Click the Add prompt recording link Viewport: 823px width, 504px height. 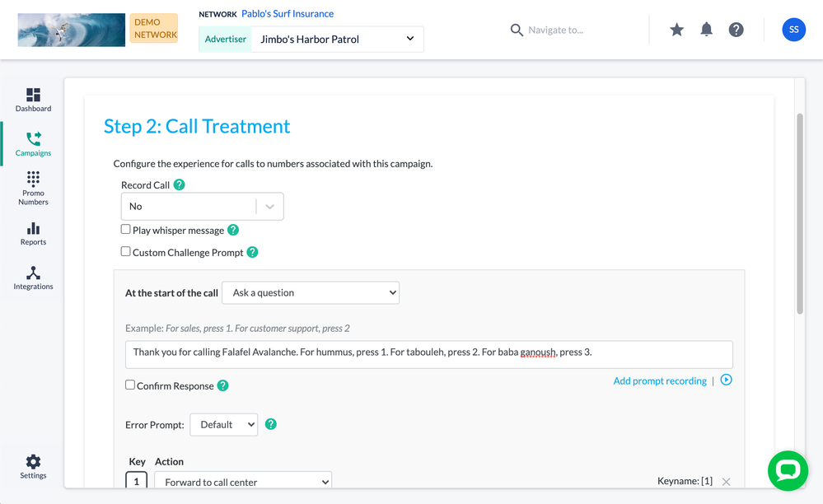pos(660,380)
